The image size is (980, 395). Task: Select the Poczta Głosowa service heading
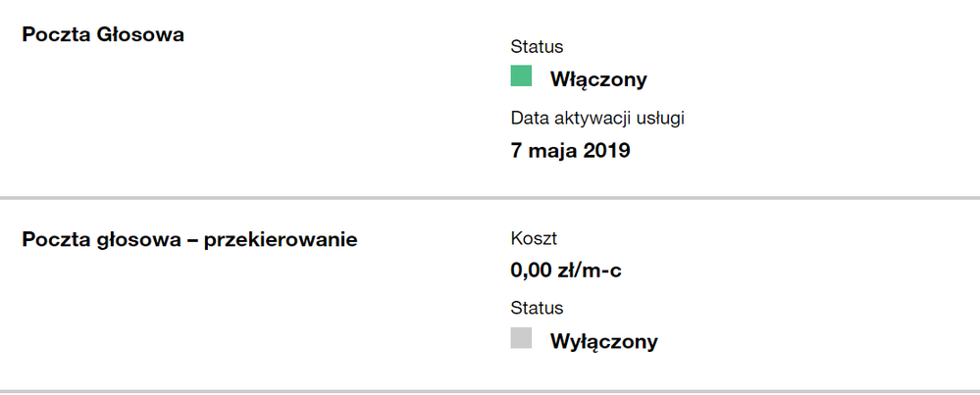[103, 35]
